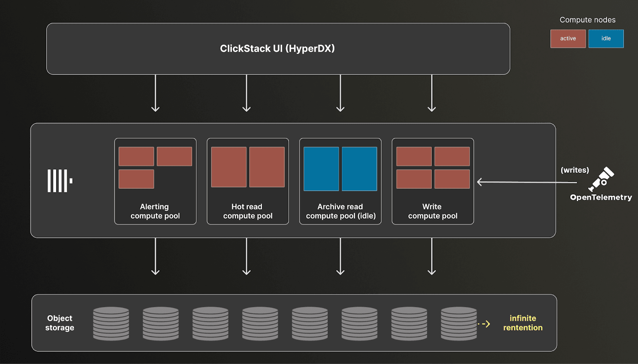Enable the idle indicator in the legend
Screen dimensions: 638x364
(x=606, y=39)
